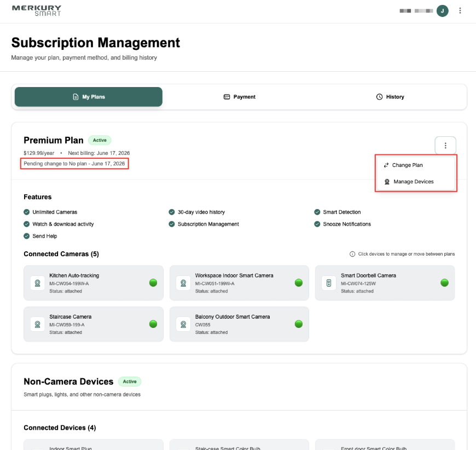The width and height of the screenshot is (476, 450).
Task: Open the History tab
Action: pyautogui.click(x=390, y=97)
